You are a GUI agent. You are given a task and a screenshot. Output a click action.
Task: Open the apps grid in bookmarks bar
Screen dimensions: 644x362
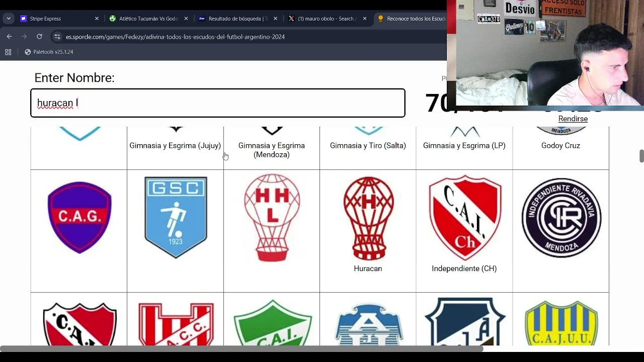click(x=8, y=52)
